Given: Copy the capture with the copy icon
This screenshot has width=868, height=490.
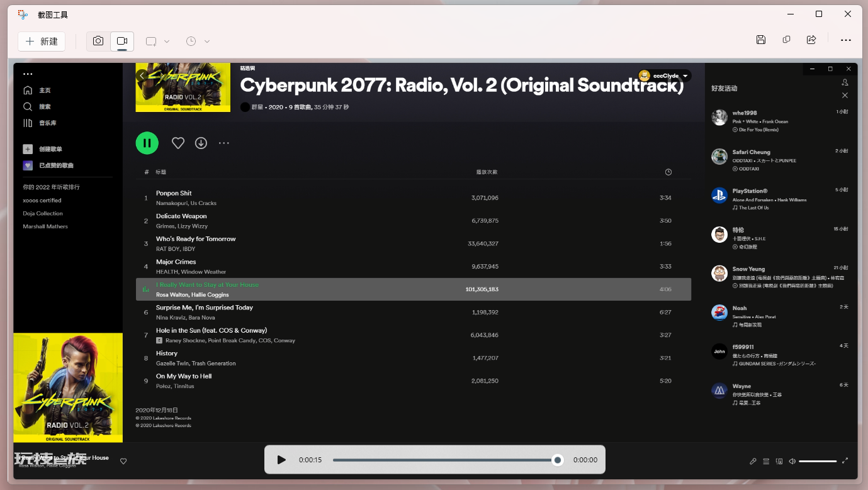Looking at the screenshot, I should click(x=786, y=40).
